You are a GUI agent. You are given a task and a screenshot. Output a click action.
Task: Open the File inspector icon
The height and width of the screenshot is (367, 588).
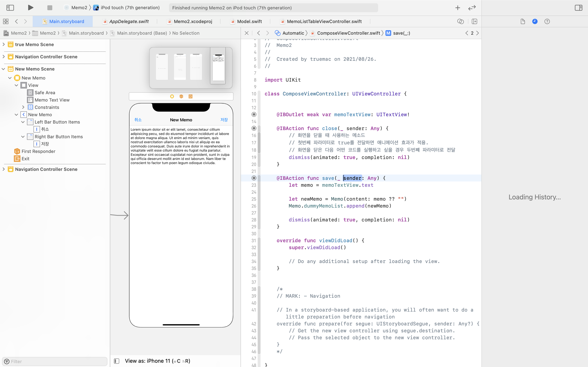[x=523, y=21]
